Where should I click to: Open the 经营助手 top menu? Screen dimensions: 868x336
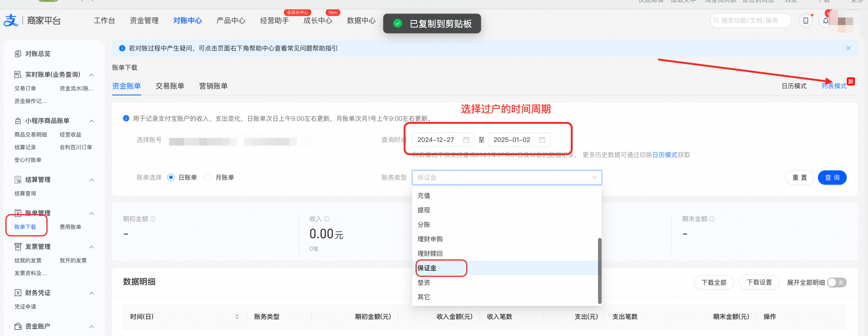click(x=274, y=21)
